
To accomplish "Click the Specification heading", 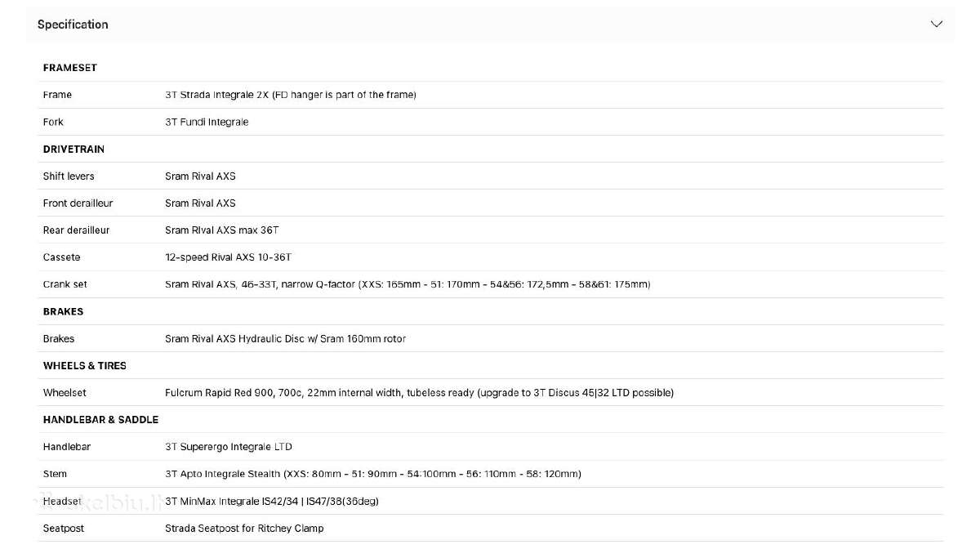I will 73,25.
